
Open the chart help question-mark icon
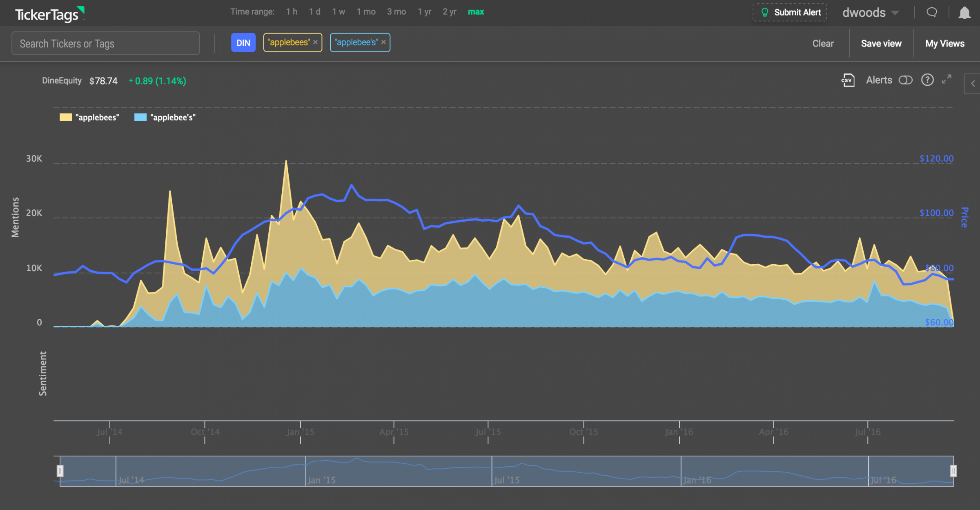pyautogui.click(x=927, y=80)
